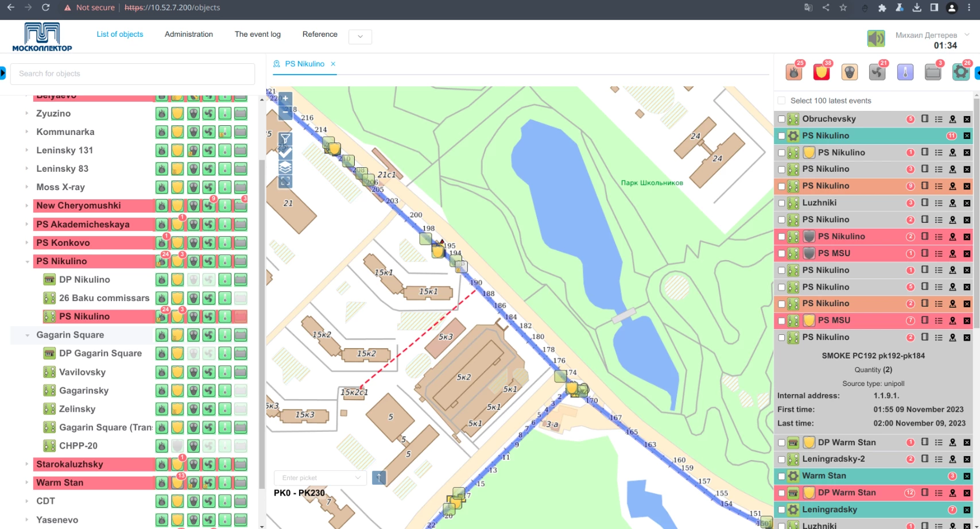Open the Reference link
Screen dimensions: 980x529
(x=320, y=34)
